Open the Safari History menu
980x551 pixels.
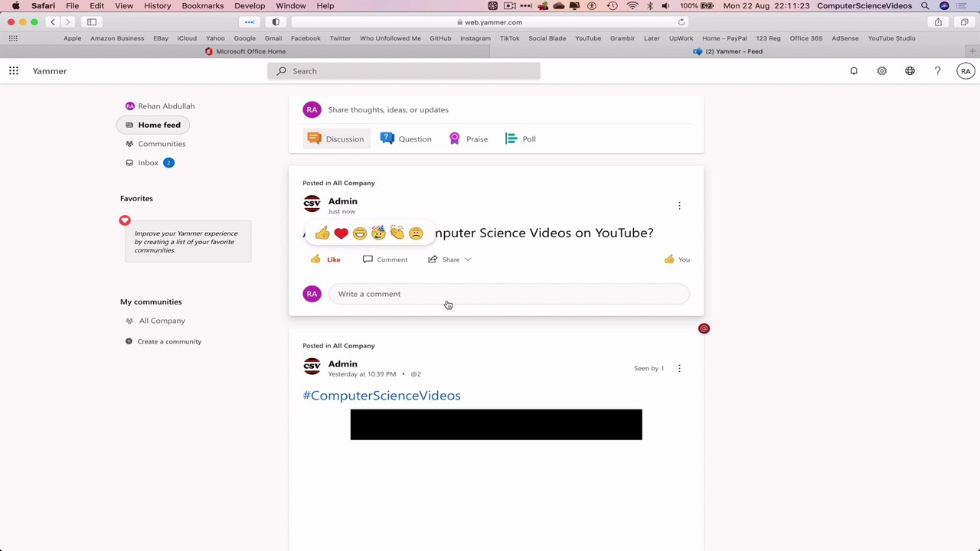(158, 6)
